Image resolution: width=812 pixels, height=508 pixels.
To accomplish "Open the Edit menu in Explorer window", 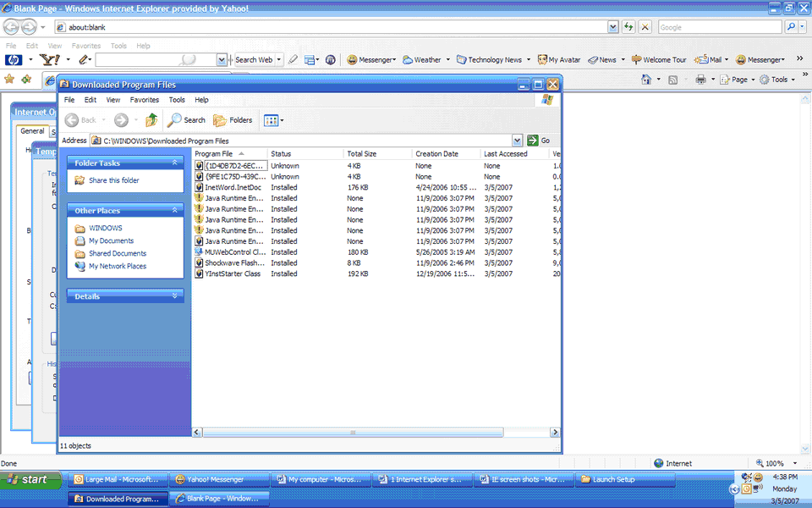I will tap(91, 100).
